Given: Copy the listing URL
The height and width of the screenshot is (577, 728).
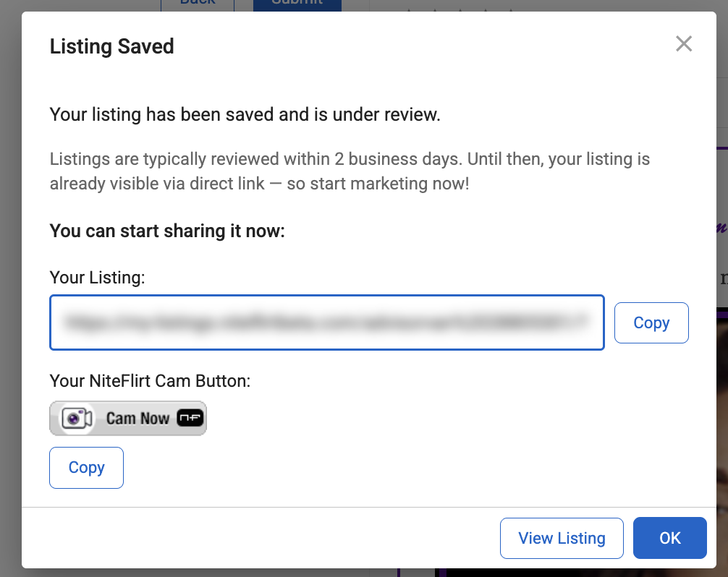Looking at the screenshot, I should 651,322.
